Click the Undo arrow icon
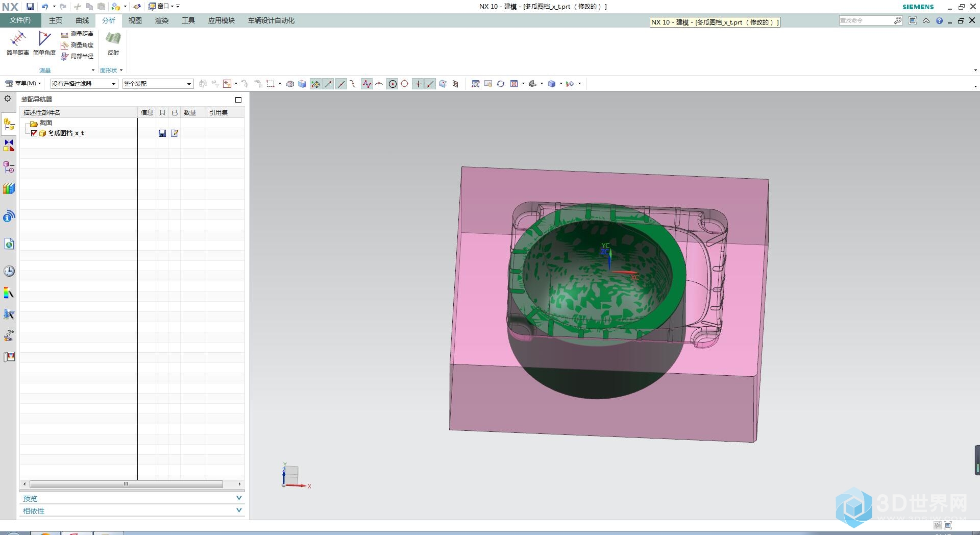This screenshot has height=535, width=980. coord(45,7)
